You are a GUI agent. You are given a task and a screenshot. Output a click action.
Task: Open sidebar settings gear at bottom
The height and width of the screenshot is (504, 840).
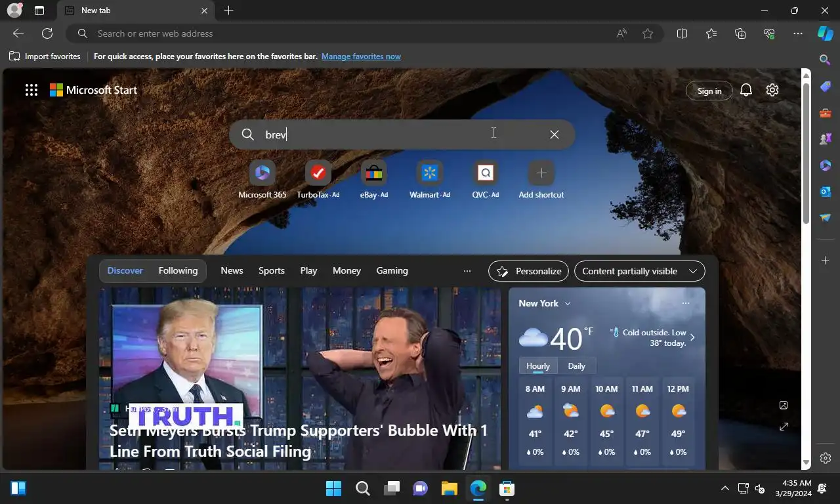(826, 458)
